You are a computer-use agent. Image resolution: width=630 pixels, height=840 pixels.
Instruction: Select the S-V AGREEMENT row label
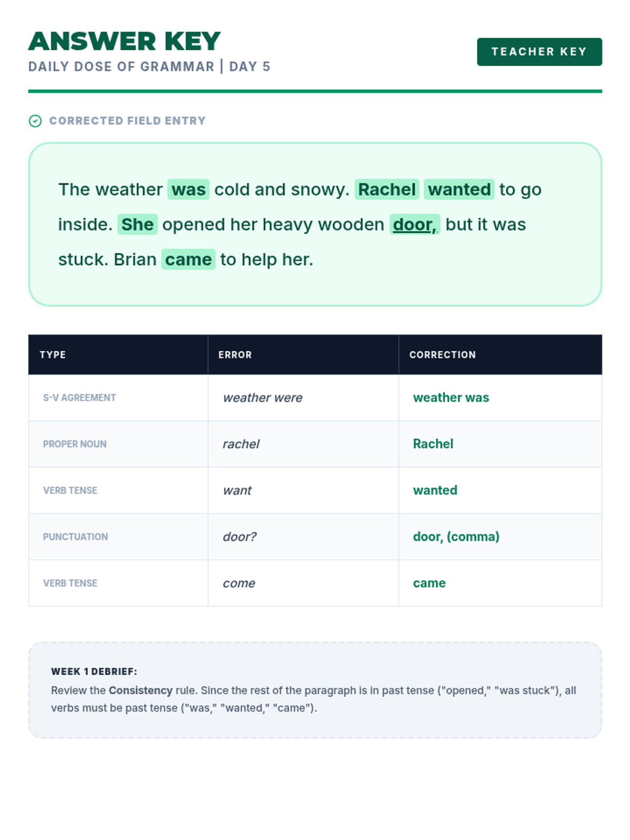point(80,398)
